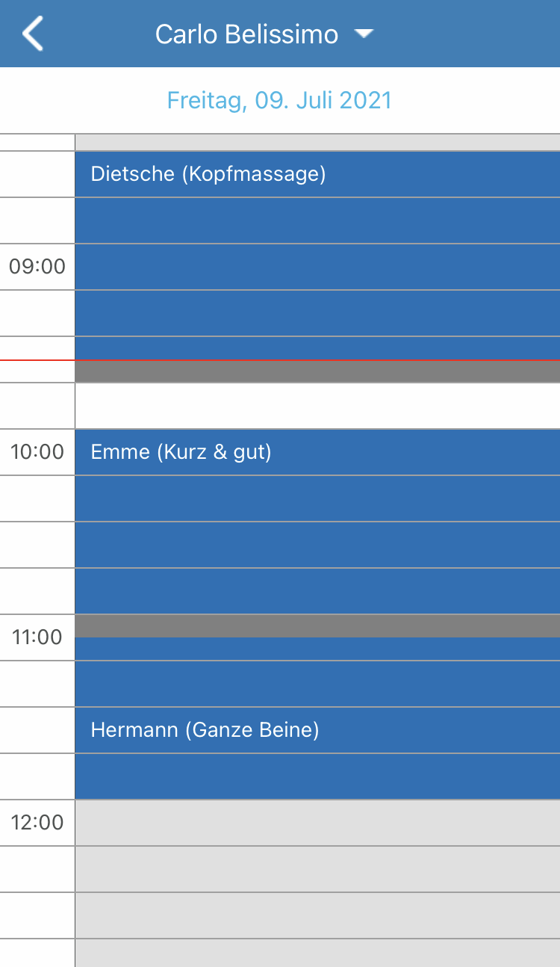
Task: Select the 10:00 time label
Action: click(x=37, y=451)
